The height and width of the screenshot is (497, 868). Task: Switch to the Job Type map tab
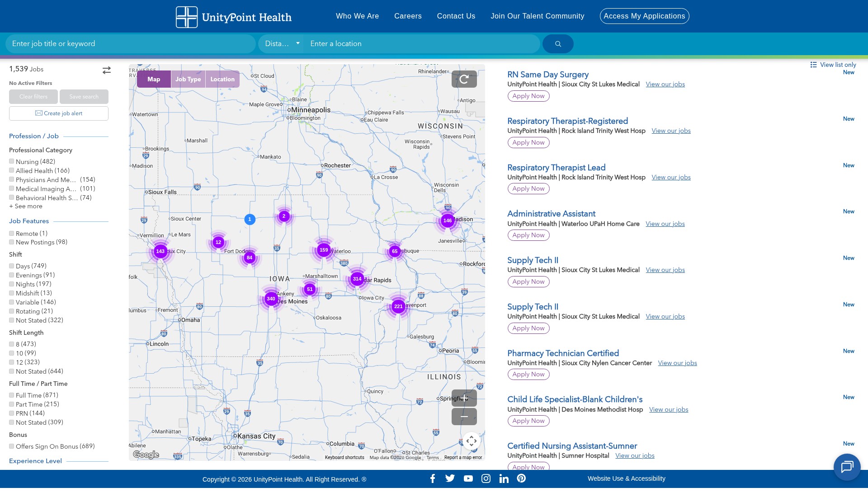coord(188,79)
